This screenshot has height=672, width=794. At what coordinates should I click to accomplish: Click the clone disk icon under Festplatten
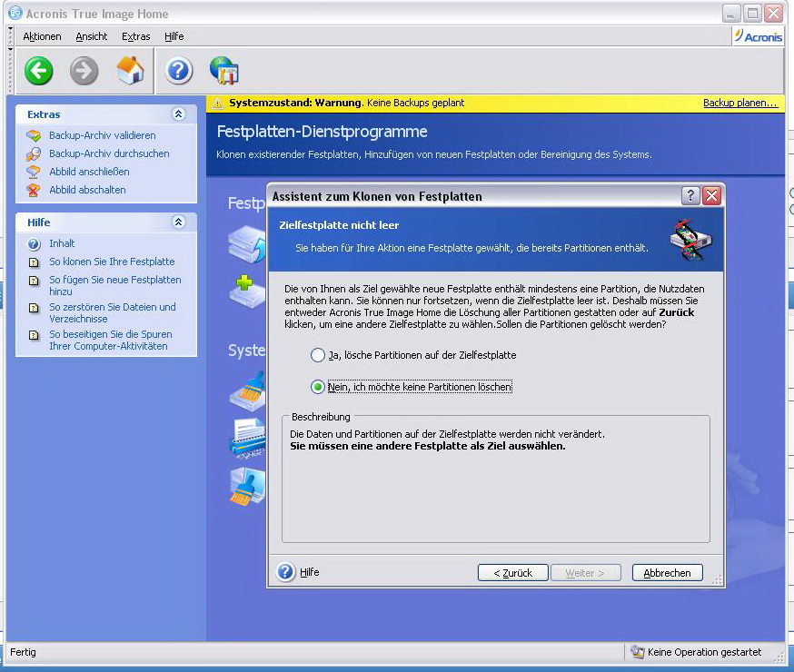tap(247, 244)
